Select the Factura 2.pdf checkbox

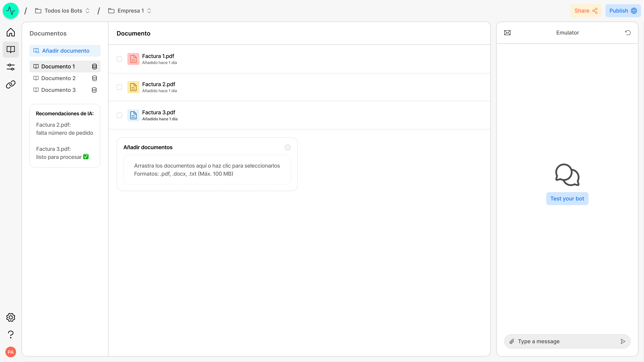click(x=119, y=87)
